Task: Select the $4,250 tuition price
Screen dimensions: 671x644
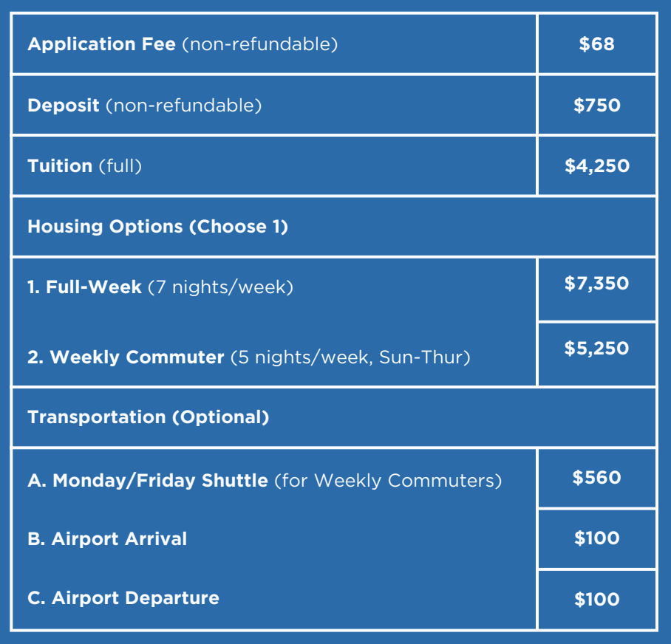Action: pyautogui.click(x=596, y=166)
